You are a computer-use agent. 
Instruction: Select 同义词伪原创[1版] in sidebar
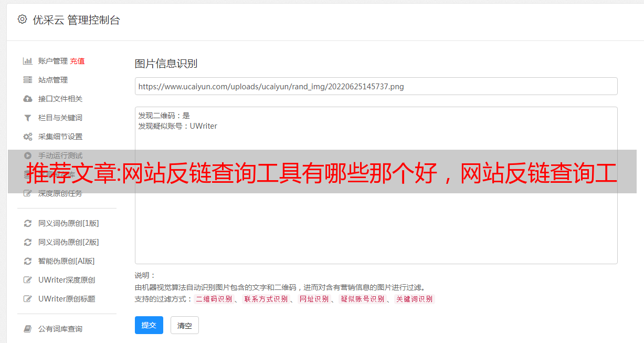pyautogui.click(x=69, y=223)
